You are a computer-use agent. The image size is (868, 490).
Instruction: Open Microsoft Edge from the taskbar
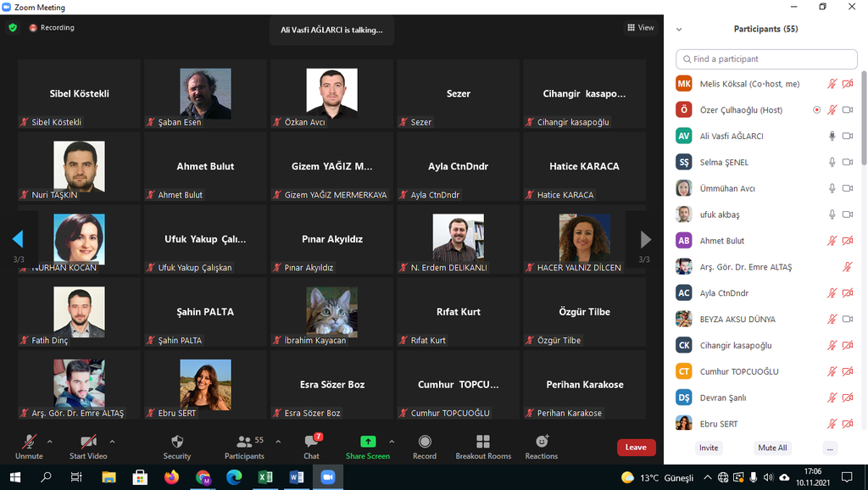pyautogui.click(x=234, y=477)
